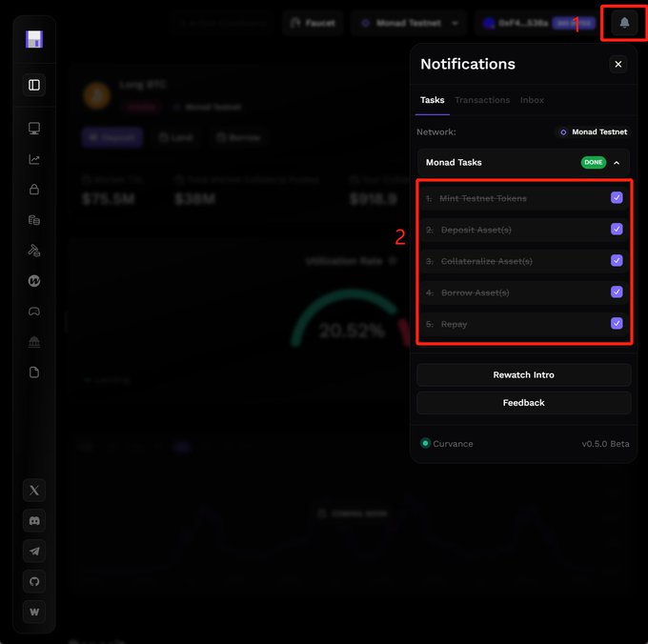This screenshot has width=648, height=644.
Task: Toggle the Deposit Asset(s) checkbox
Action: click(x=617, y=229)
